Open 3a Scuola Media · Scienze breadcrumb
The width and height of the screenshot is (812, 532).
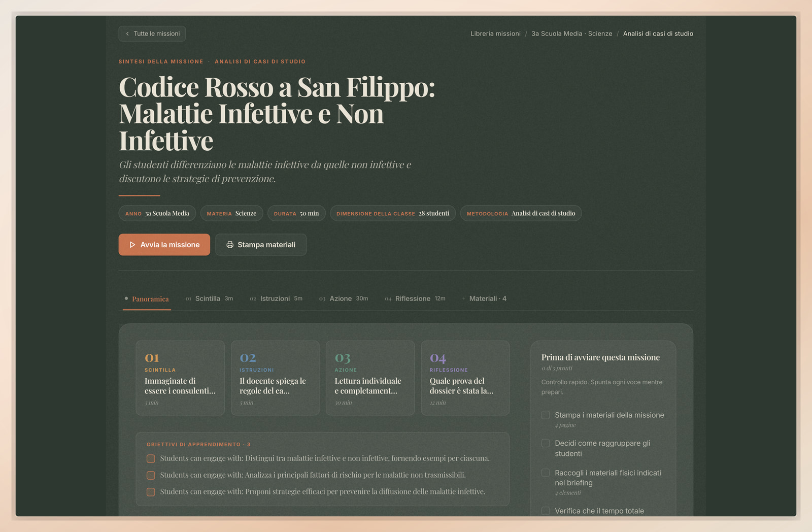572,34
